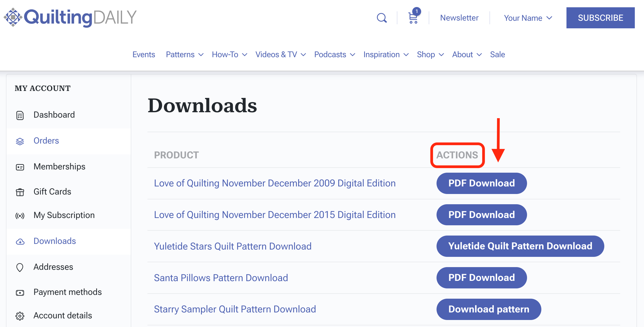
Task: Click the cart badge notification bubble
Action: pyautogui.click(x=417, y=11)
